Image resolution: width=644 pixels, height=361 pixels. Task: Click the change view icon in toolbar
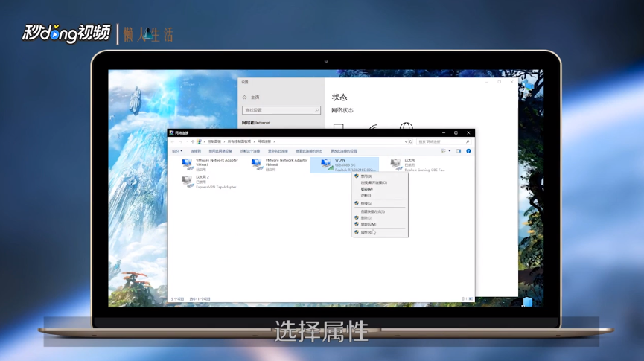[444, 151]
